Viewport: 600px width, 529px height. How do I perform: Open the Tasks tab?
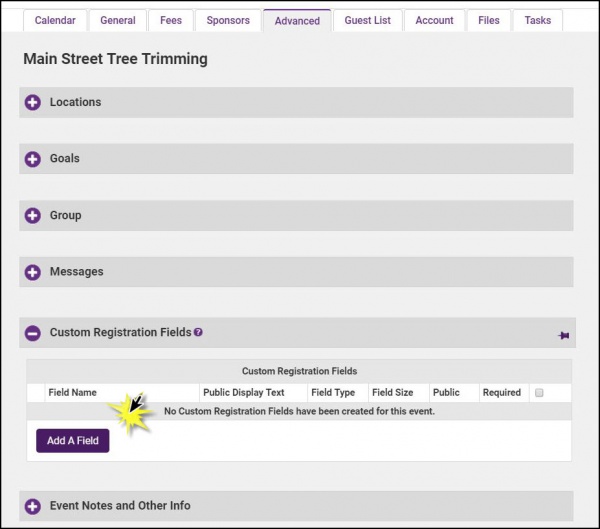(538, 20)
